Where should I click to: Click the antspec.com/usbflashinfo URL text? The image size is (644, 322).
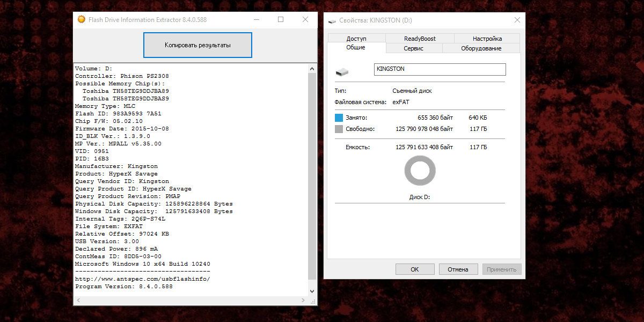[143, 279]
